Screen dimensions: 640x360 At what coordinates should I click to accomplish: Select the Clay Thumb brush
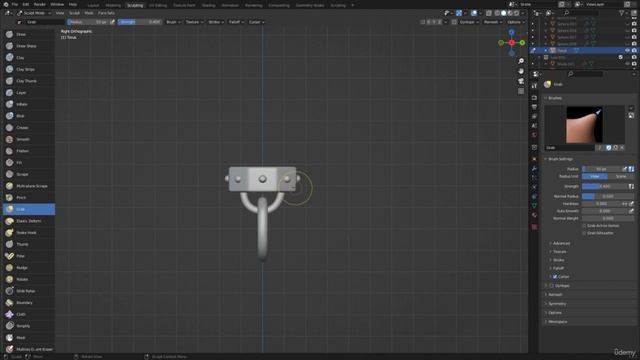click(29, 81)
